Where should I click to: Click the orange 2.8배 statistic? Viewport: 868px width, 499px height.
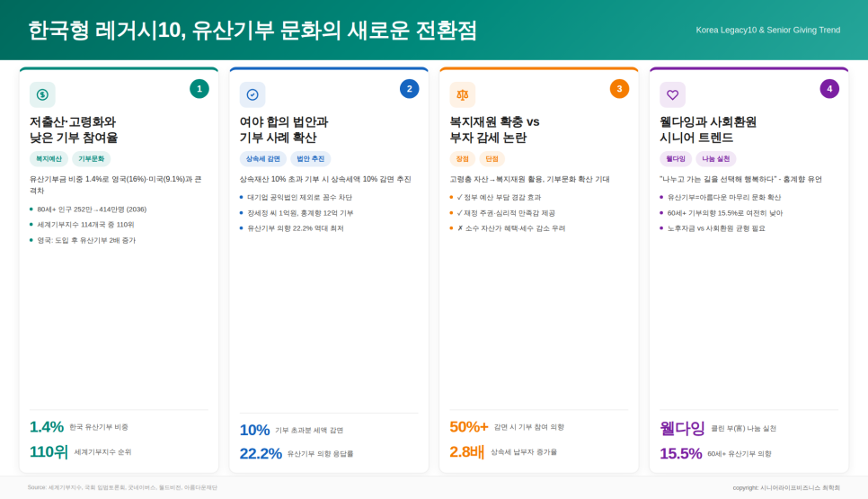(466, 451)
